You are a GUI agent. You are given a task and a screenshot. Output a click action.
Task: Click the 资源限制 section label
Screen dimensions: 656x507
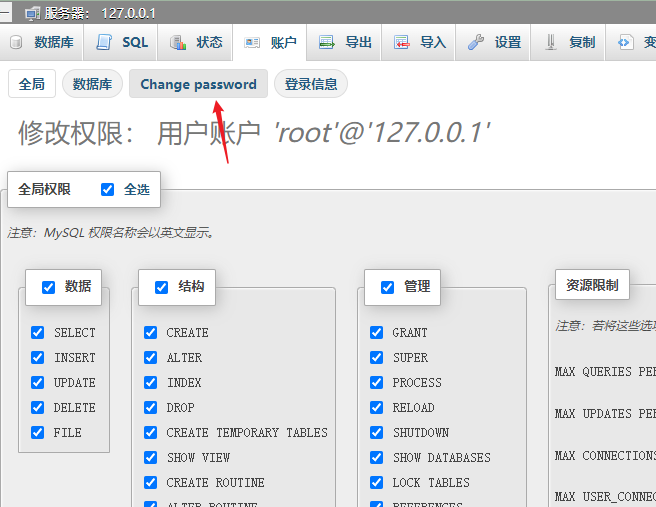592,285
